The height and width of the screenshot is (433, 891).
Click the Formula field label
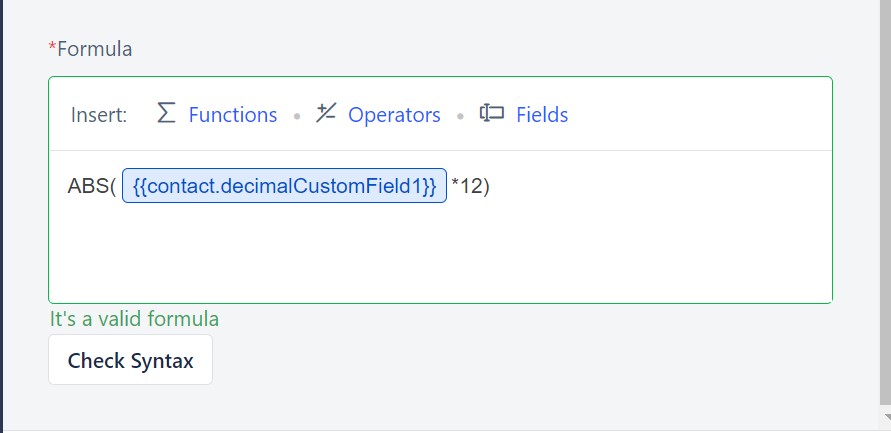coord(94,49)
